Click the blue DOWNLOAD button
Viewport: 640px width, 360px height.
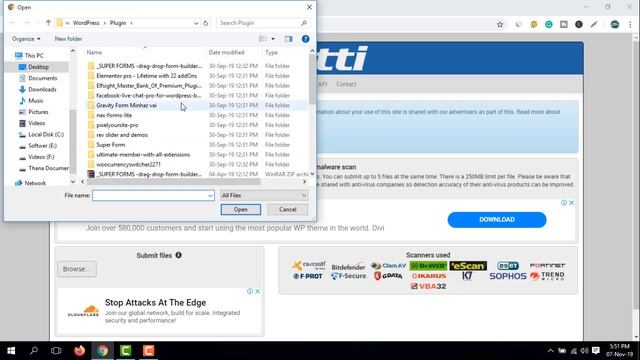click(x=497, y=220)
